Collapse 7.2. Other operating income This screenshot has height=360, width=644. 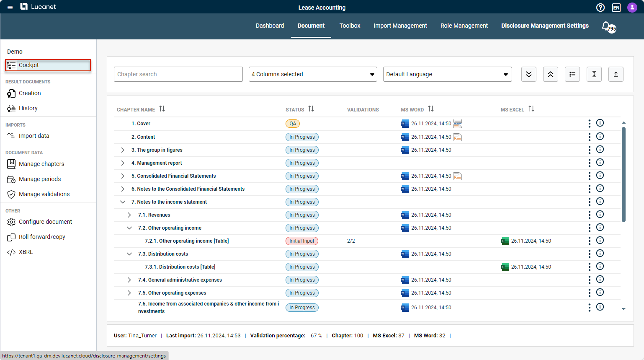129,228
